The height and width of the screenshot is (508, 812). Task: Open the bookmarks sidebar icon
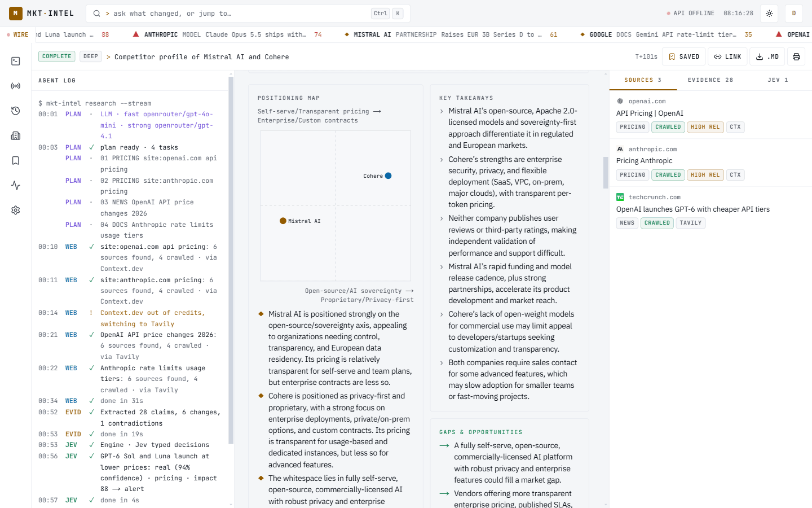coord(16,160)
